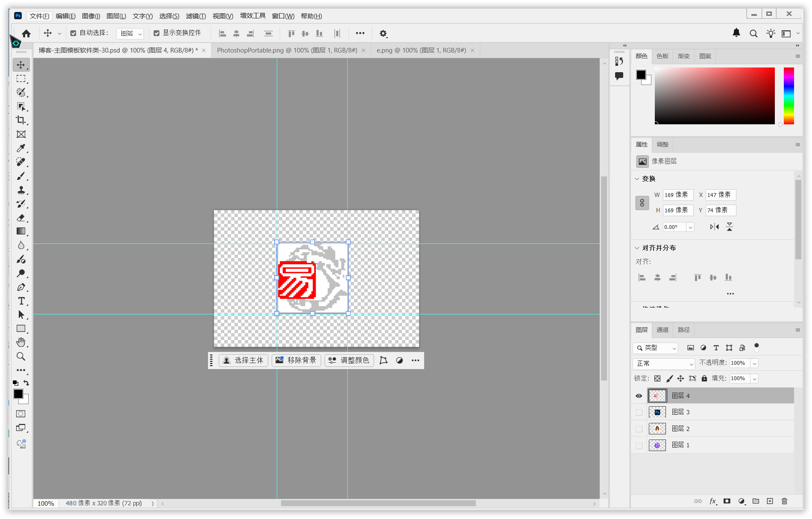Click the 调整颜色 button
Viewport: 812px width, 519px height.
pos(349,361)
